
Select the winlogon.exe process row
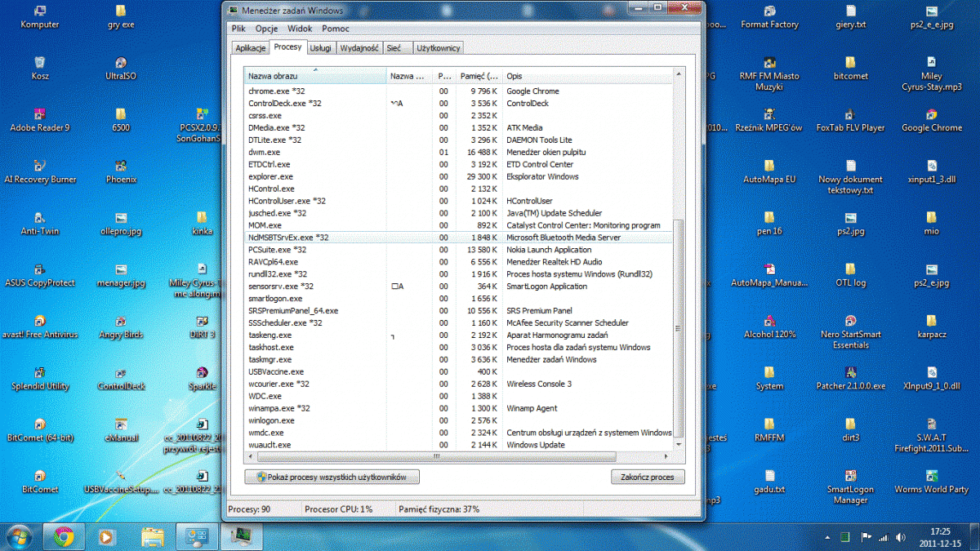pyautogui.click(x=458, y=420)
